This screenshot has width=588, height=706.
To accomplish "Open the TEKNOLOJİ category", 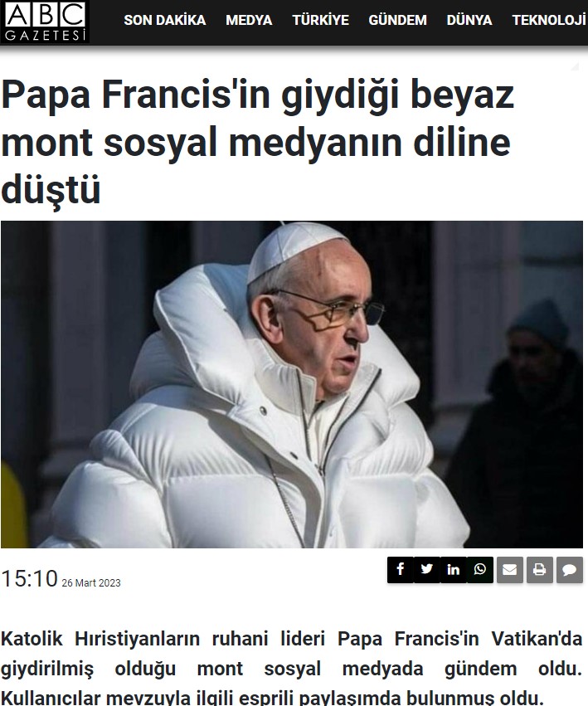I will [x=549, y=20].
